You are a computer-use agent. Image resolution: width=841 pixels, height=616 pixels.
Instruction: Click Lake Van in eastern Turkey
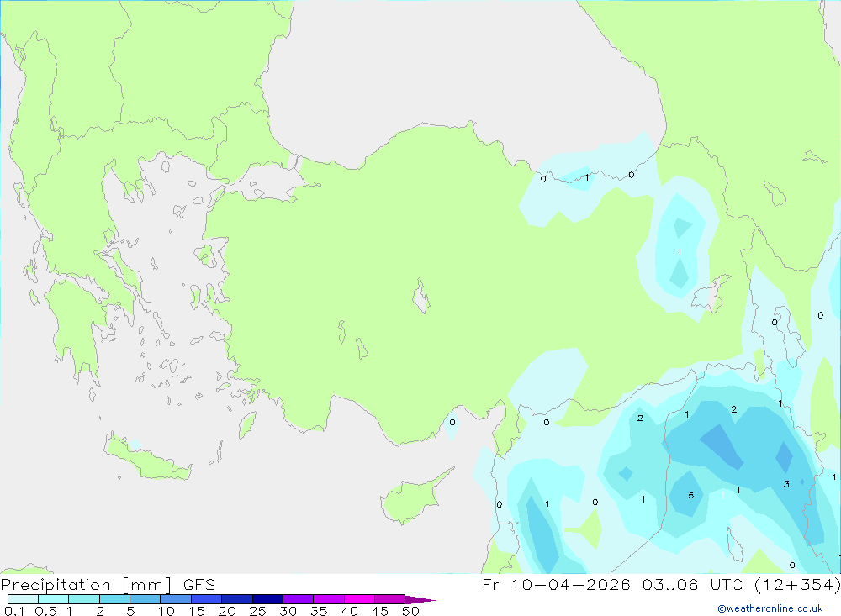711,294
